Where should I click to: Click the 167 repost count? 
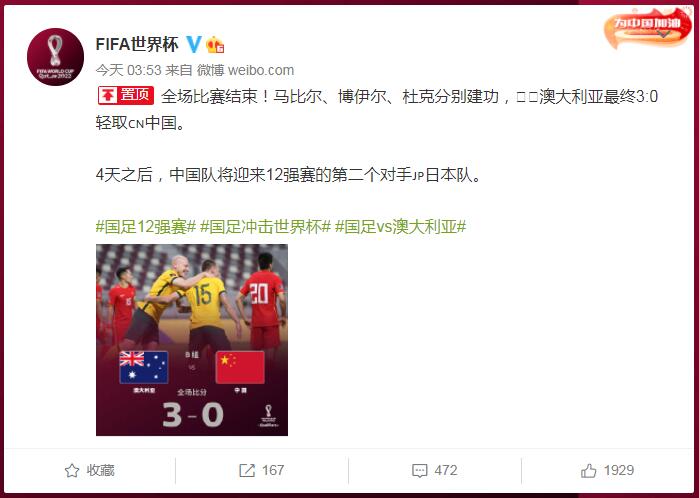point(273,470)
